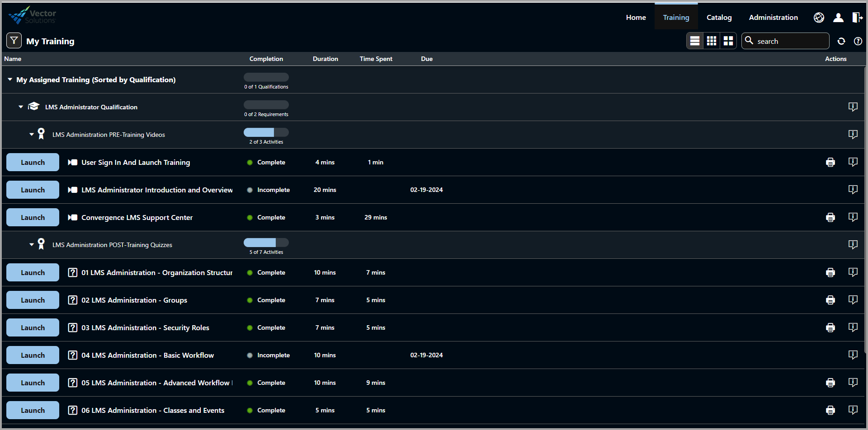Screen dimensions: 868x430
Task: Go to the Catalog tab
Action: tap(719, 18)
